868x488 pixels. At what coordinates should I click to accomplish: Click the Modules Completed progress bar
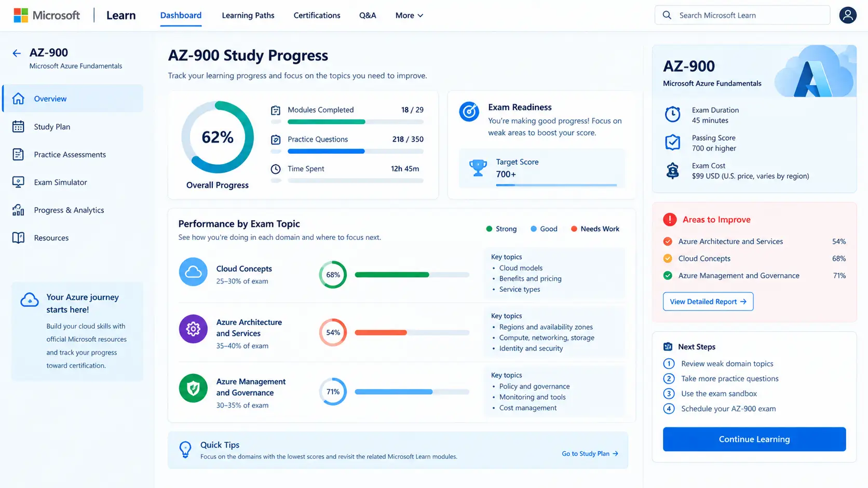tap(356, 122)
